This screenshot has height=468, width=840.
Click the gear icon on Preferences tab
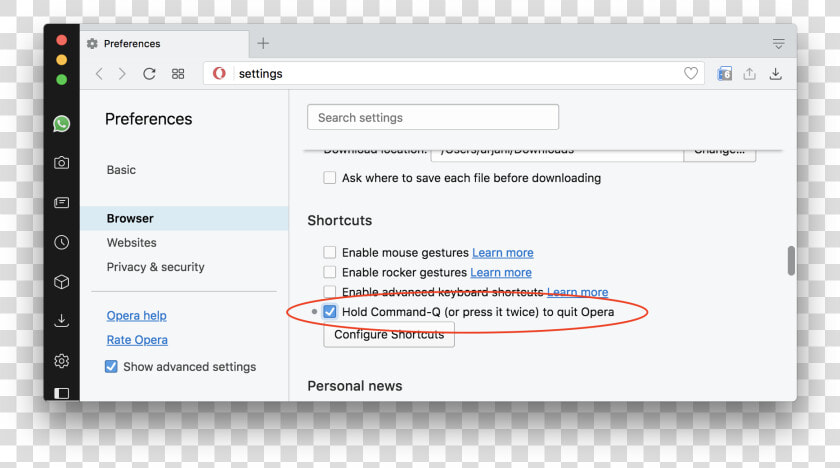[92, 43]
